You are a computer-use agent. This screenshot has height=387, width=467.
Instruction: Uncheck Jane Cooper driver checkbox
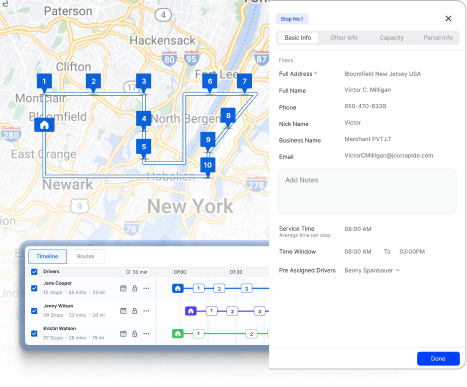(34, 288)
